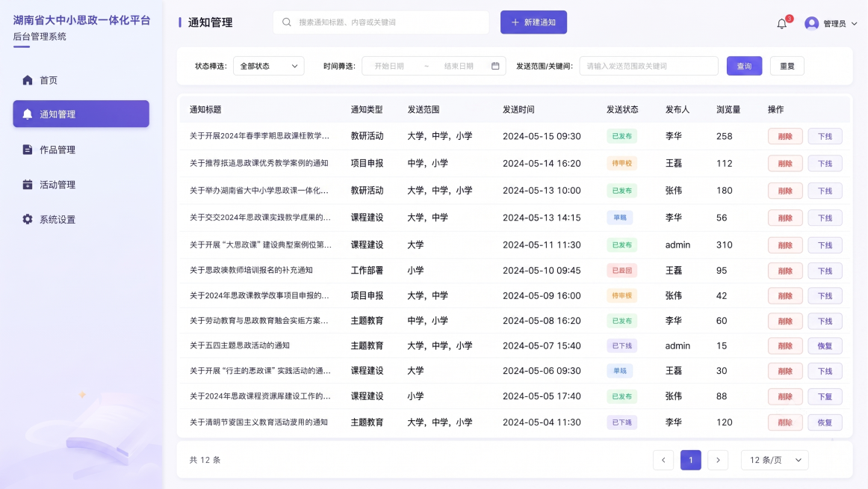868x489 pixels.
Task: Open notice 关于五四主题思政活动的通知
Action: coord(240,345)
